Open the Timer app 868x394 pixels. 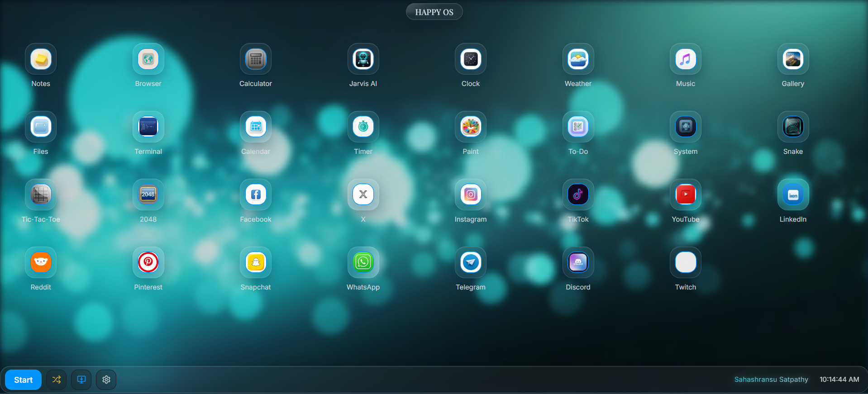click(x=363, y=127)
